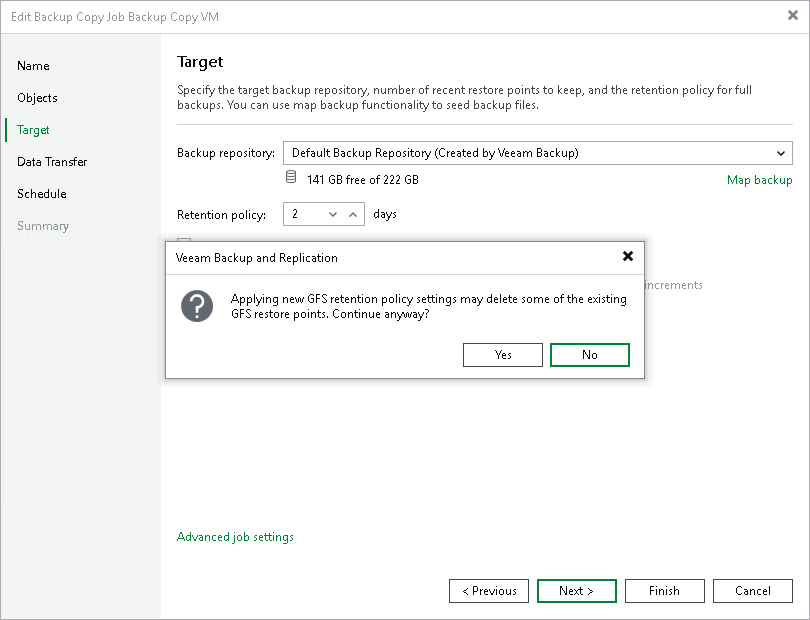Open Advanced job settings
Image resolution: width=810 pixels, height=620 pixels.
pos(235,537)
